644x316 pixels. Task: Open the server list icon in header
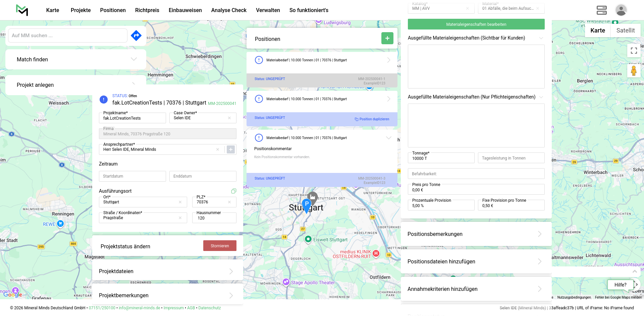(x=601, y=10)
